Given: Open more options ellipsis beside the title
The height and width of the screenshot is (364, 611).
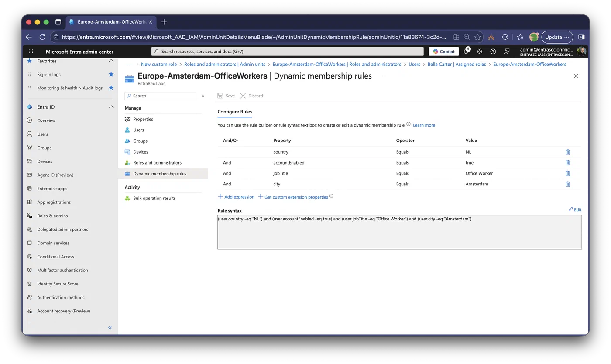Looking at the screenshot, I should (383, 76).
